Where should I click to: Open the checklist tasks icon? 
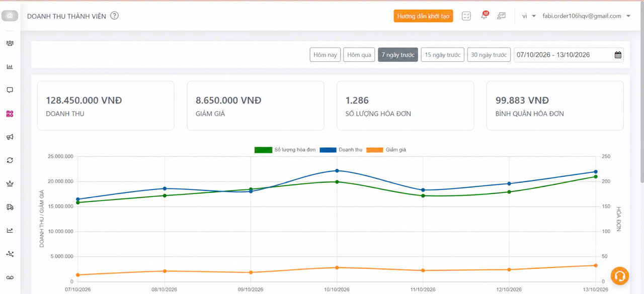[x=466, y=16]
